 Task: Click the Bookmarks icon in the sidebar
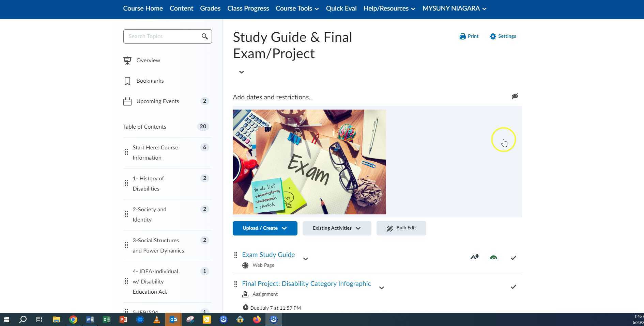point(127,81)
